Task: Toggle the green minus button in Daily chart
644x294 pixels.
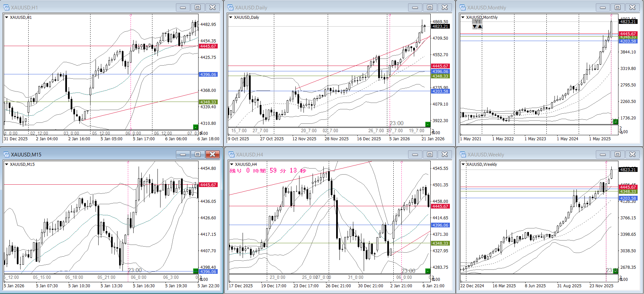Action: 428,124
